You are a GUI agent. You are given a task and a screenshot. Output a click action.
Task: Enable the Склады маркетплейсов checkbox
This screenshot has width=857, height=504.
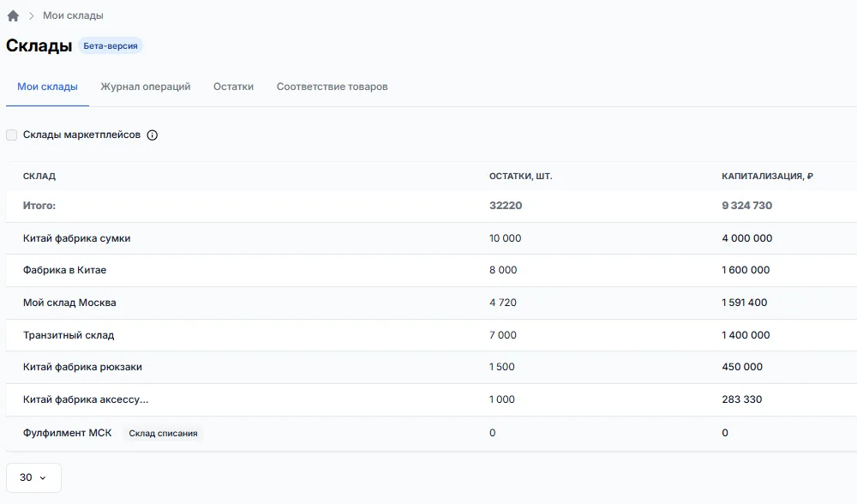point(11,135)
